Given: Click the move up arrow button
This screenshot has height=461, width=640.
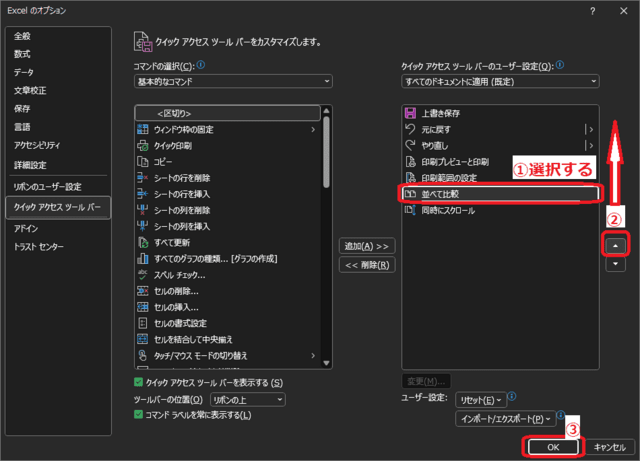Looking at the screenshot, I should tap(616, 245).
